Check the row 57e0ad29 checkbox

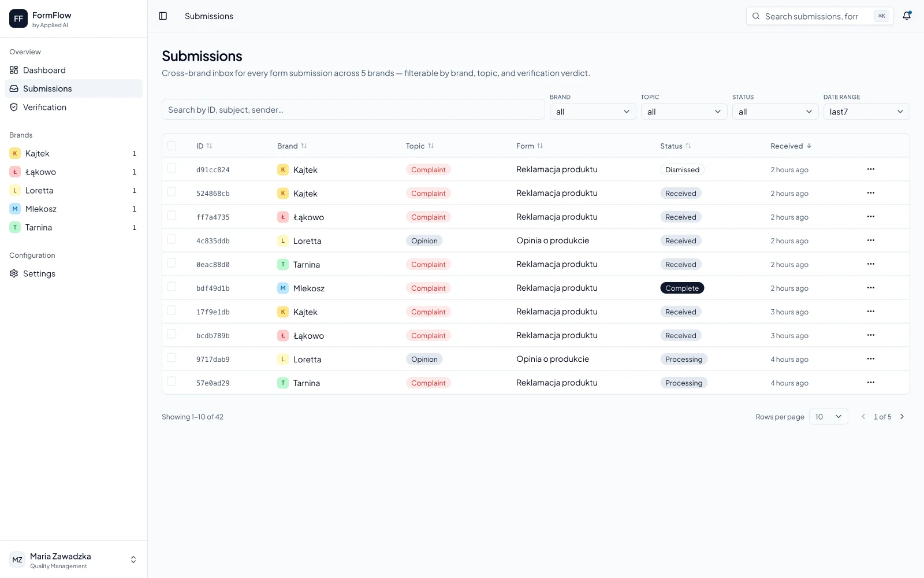coord(172,381)
